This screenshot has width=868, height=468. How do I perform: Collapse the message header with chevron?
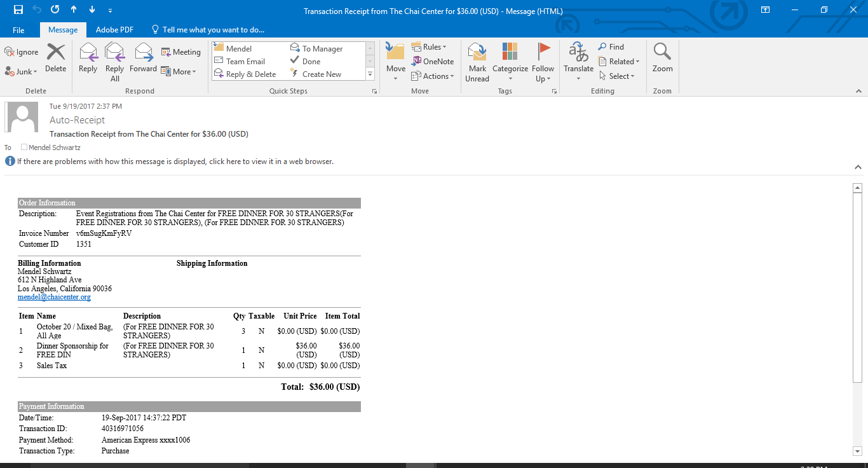pos(858,167)
